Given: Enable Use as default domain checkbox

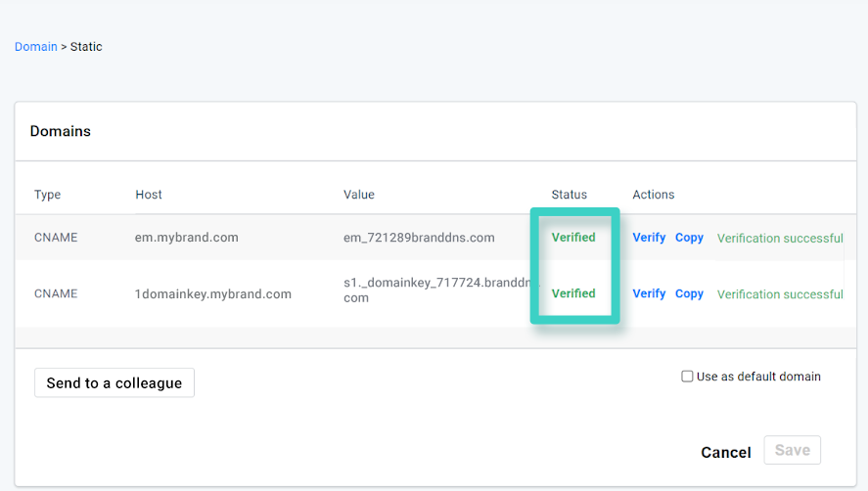Looking at the screenshot, I should click(x=687, y=377).
